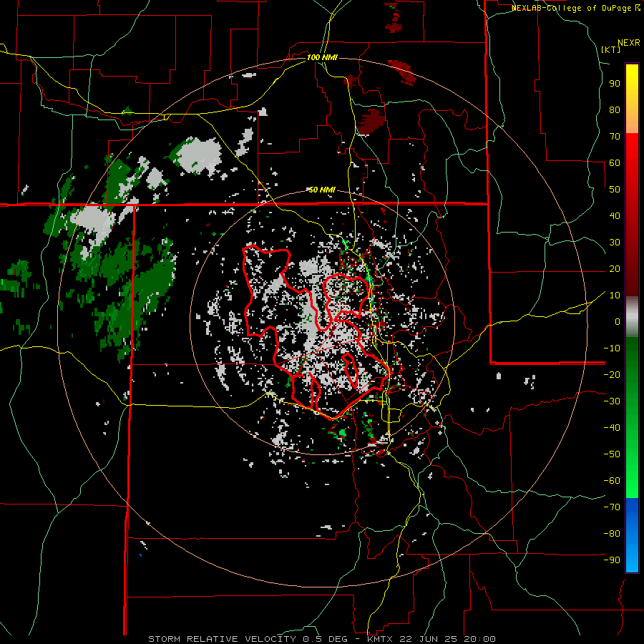Screen dimensions: 644x644
Task: Click the blue bottom segment of color bar
Action: pos(632,535)
